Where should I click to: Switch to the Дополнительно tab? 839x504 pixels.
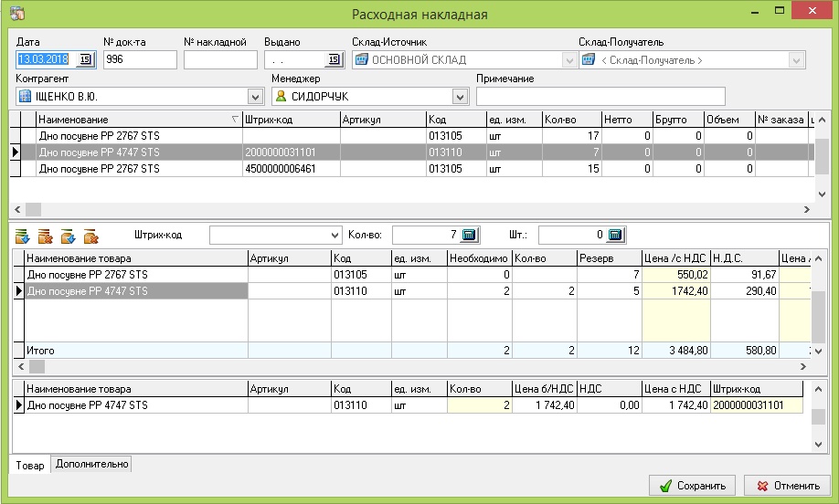(91, 465)
